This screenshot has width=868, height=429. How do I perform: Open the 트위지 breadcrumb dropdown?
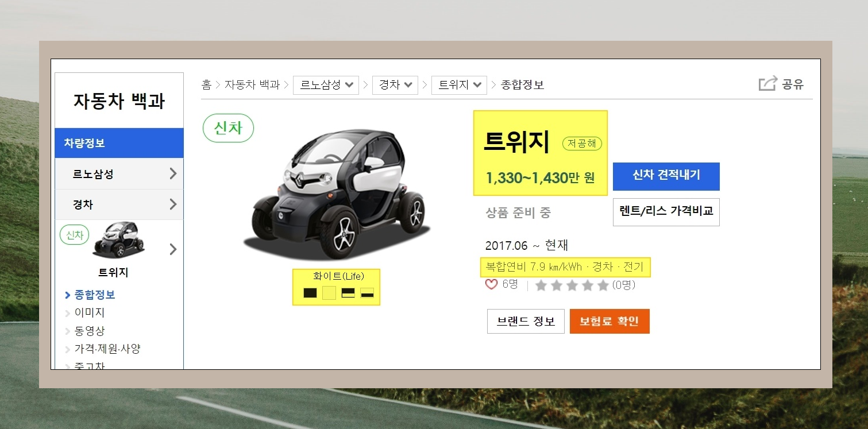tap(459, 85)
